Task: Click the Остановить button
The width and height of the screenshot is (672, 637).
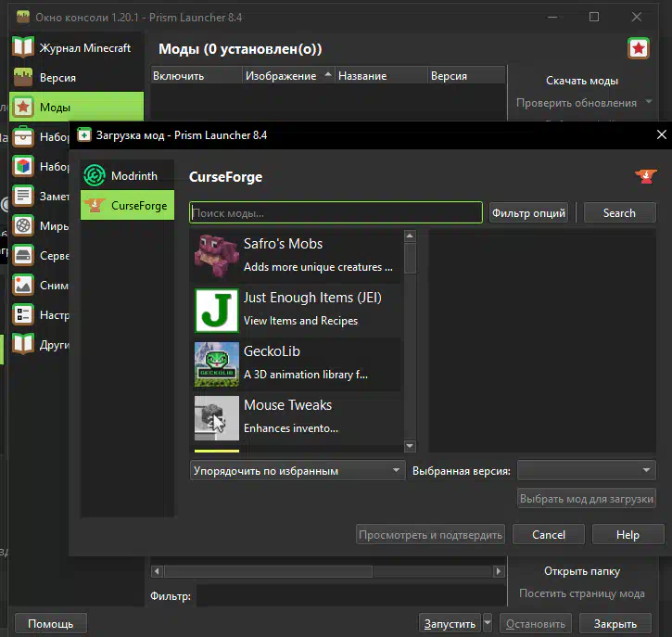Action: pos(536,624)
